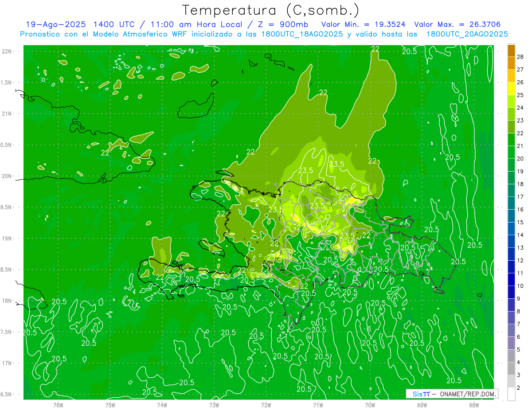Pick the legend swatch between 23 and 24
This screenshot has width=532, height=411.
click(511, 114)
